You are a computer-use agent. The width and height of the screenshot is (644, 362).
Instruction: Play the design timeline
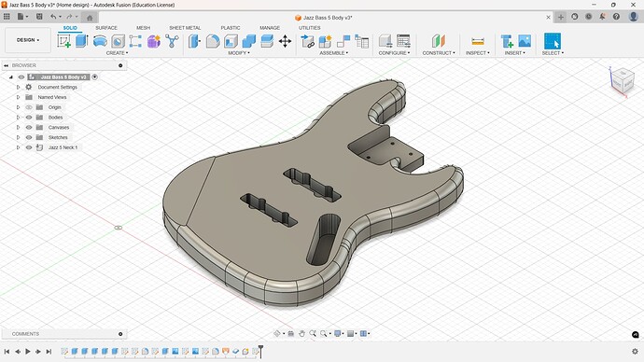click(x=28, y=352)
